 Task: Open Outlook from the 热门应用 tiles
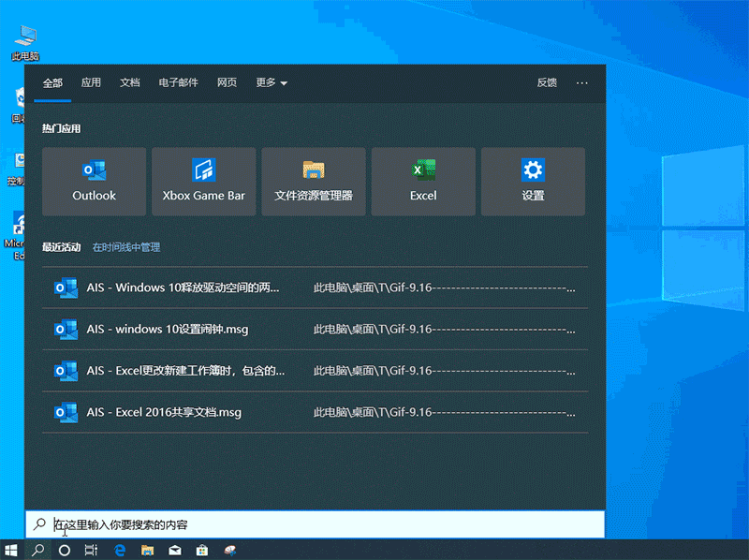[94, 181]
